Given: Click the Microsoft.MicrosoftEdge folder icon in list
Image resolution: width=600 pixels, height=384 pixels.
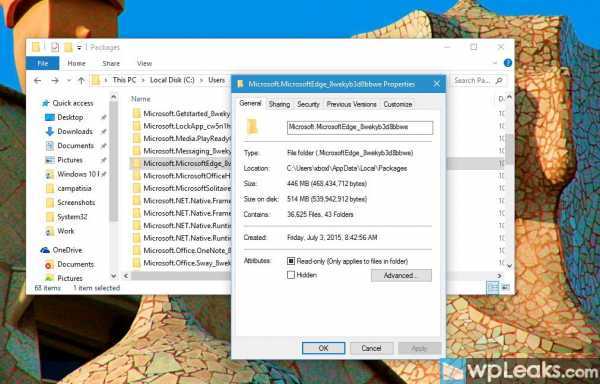Looking at the screenshot, I should (137, 163).
